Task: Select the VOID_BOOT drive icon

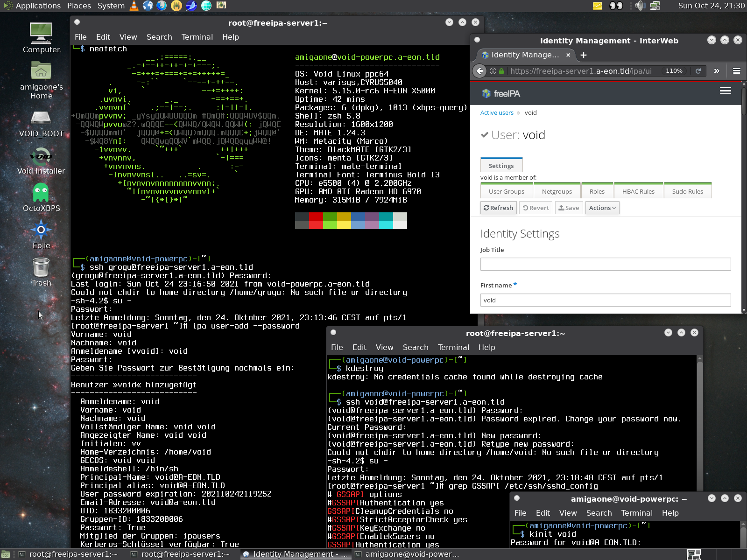Action: (x=41, y=124)
